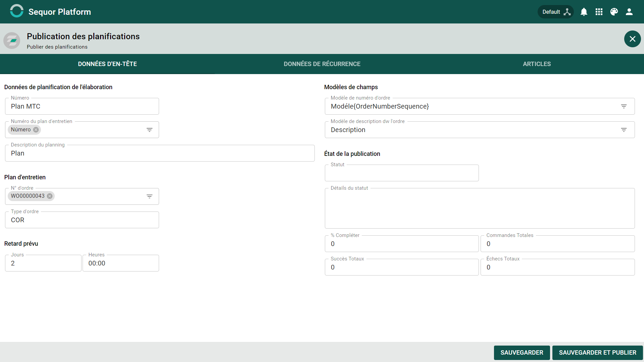This screenshot has width=644, height=362.
Task: Click the Succès Totaux field
Action: pos(402,267)
